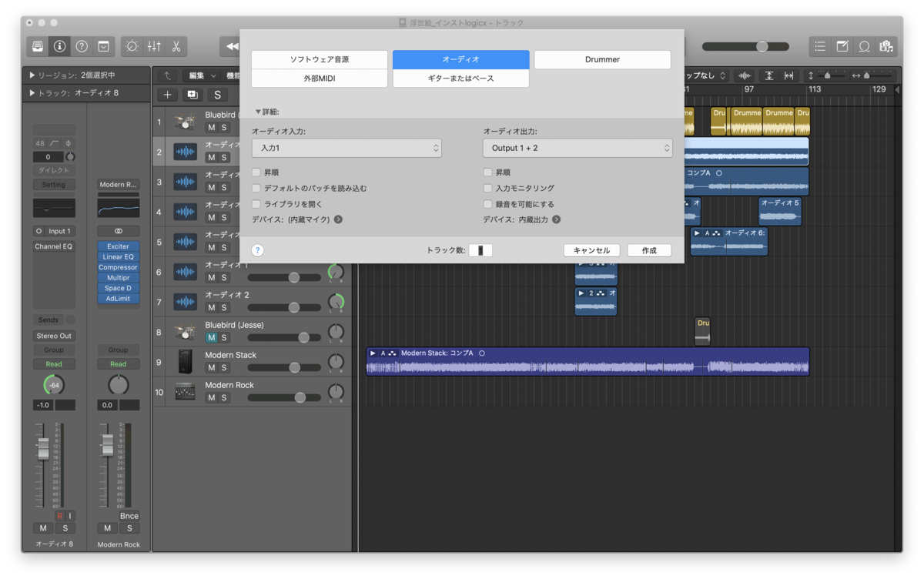The width and height of the screenshot is (924, 579).
Task: Click the stereo link icon in channel strip
Action: point(118,231)
